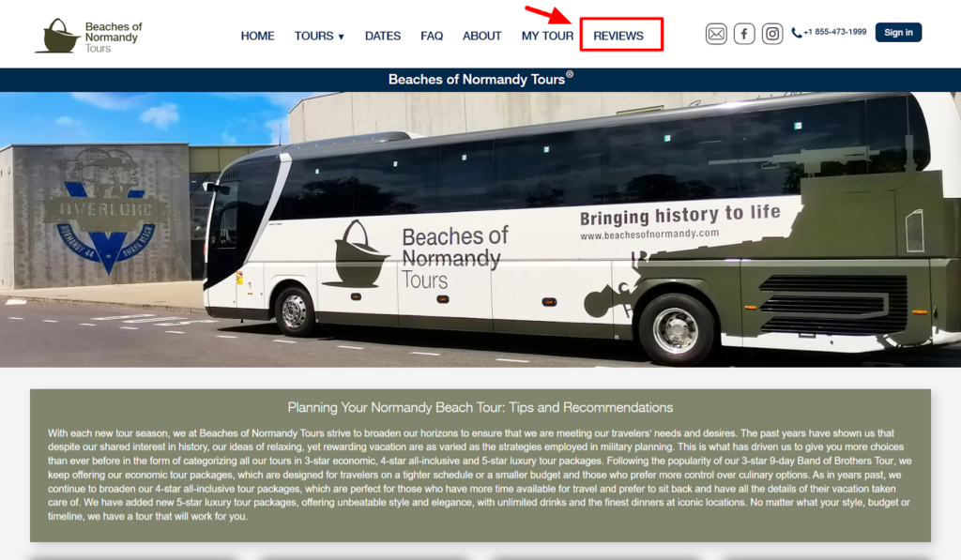
Task: Open the Facebook page icon
Action: 744,33
